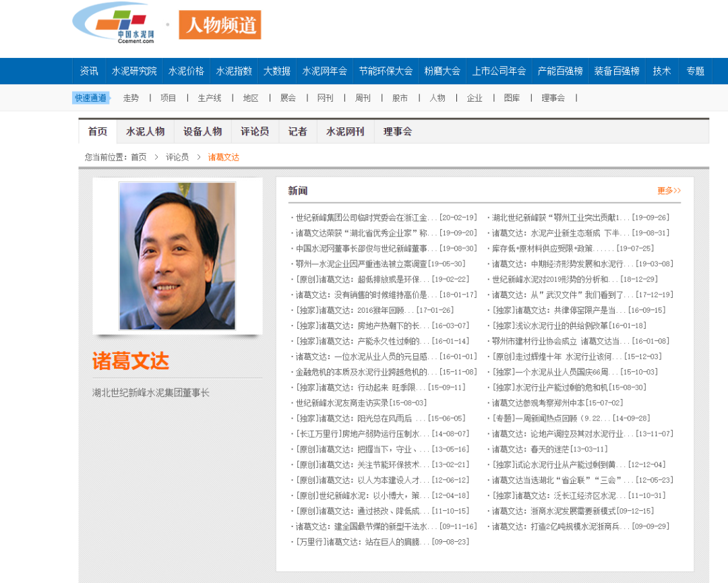
Task: Open the 房地产热潮下的长 article
Action: pyautogui.click(x=383, y=326)
